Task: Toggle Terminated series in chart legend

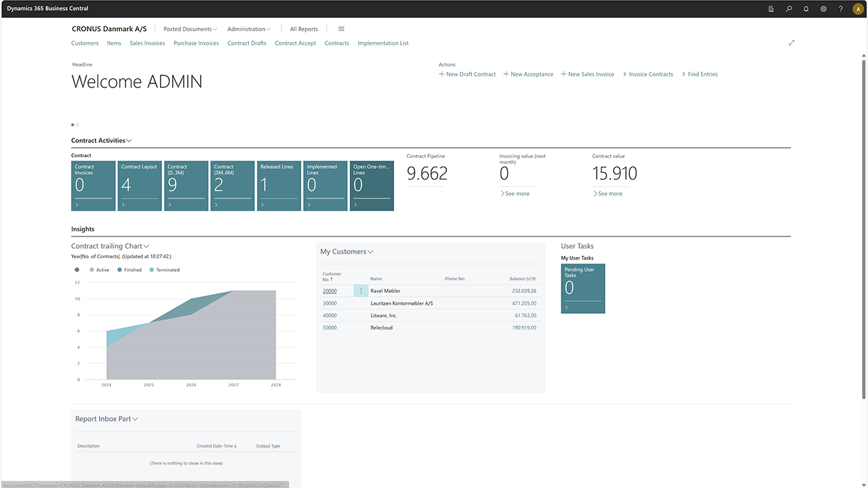Action: pos(164,270)
